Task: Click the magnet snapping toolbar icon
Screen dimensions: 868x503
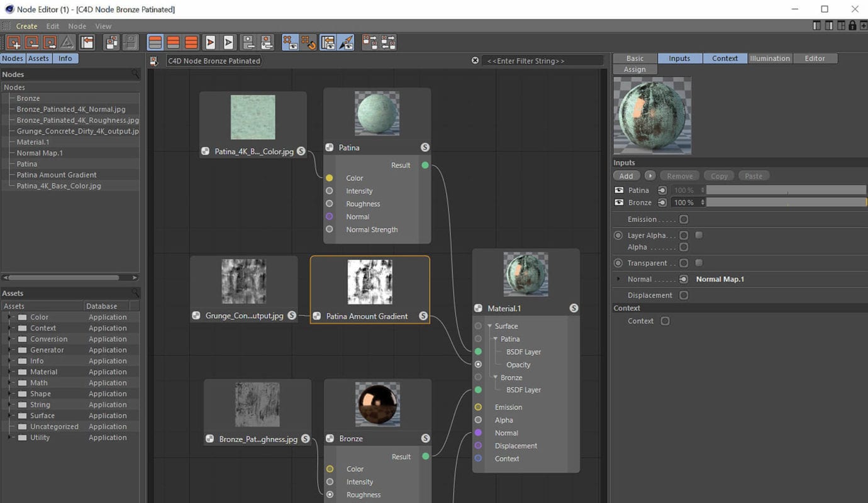Action: [309, 43]
